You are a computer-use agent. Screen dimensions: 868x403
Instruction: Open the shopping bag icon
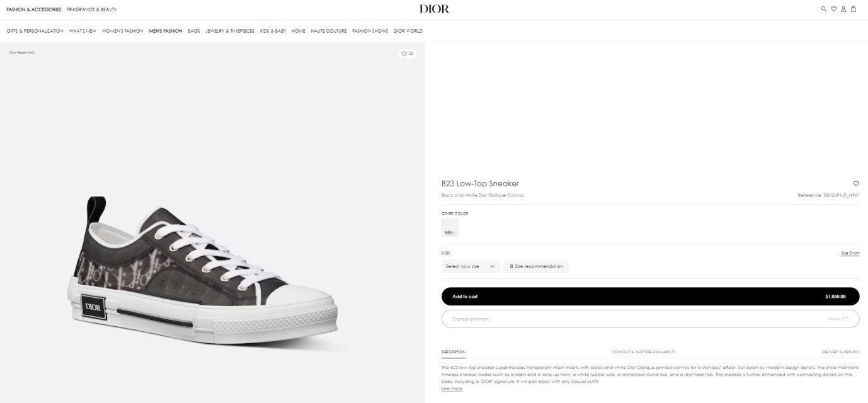coord(854,9)
